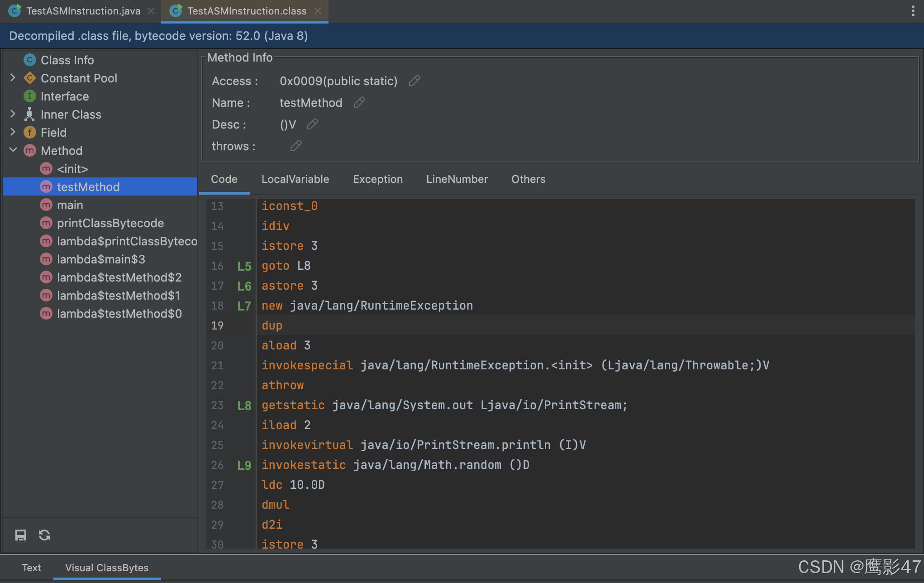Click the pencil icon next to Access value
The image size is (924, 583).
click(414, 80)
